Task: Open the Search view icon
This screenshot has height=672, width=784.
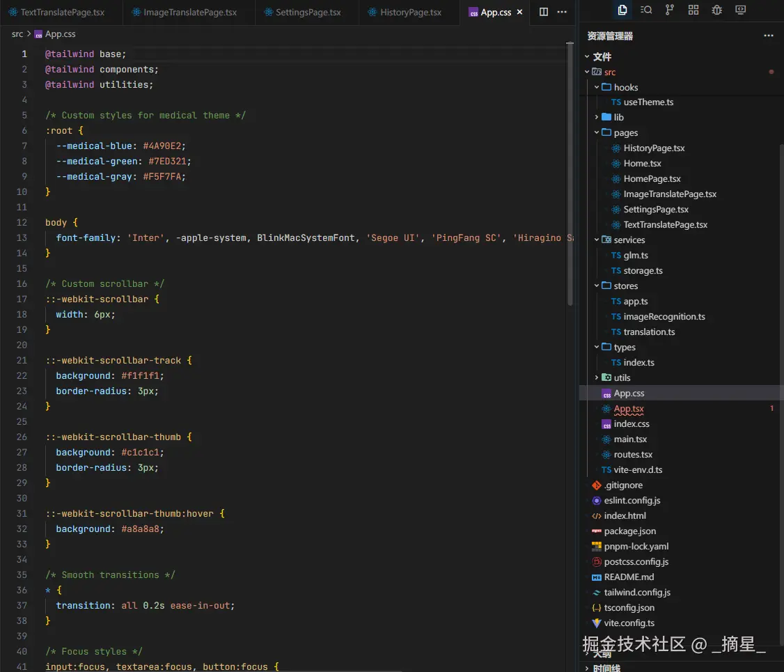Action: pyautogui.click(x=646, y=10)
